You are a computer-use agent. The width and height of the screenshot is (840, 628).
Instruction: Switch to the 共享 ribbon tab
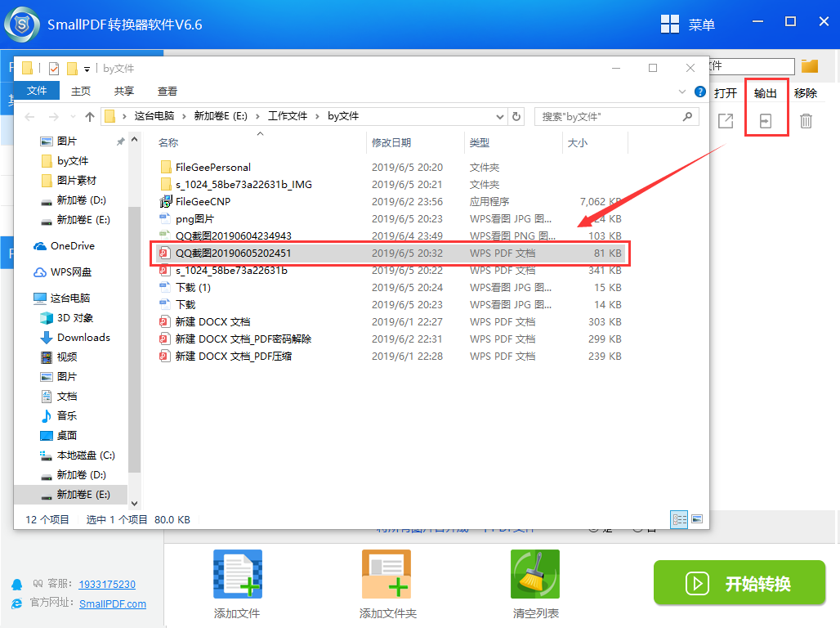123,91
